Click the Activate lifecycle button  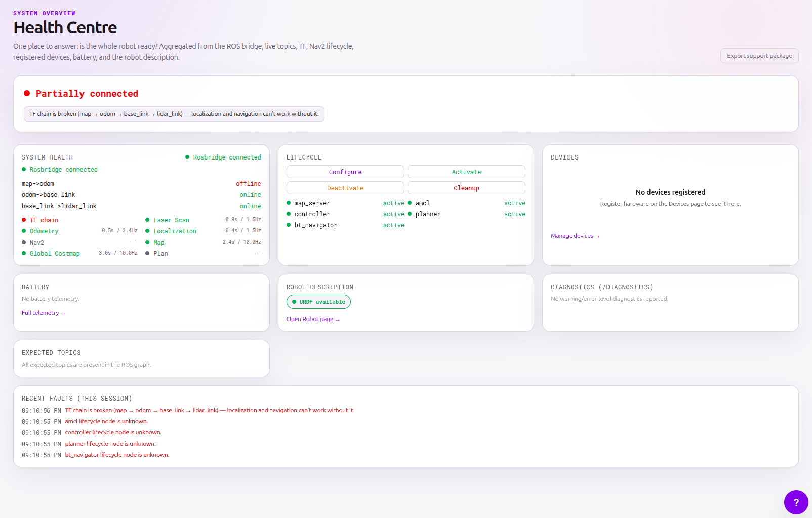[x=466, y=172]
